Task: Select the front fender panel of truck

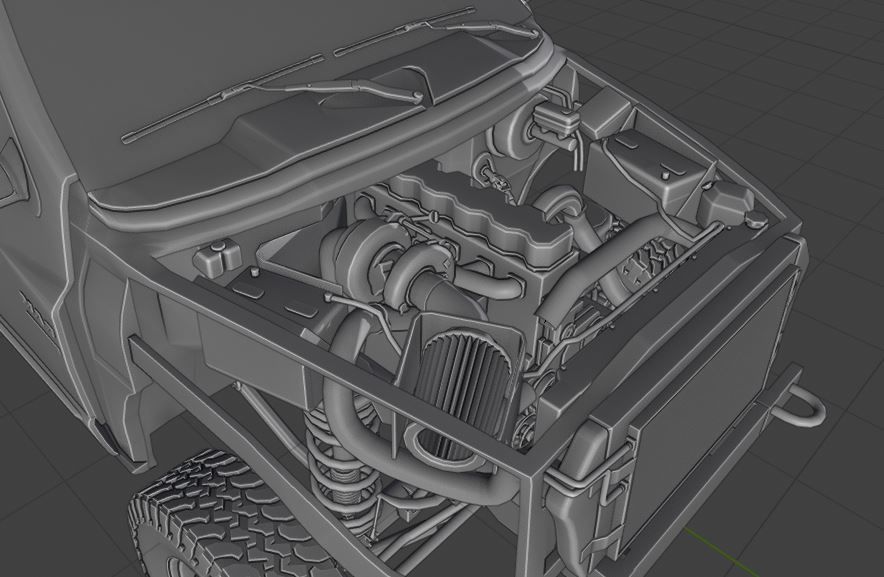Action: pyautogui.click(x=85, y=316)
